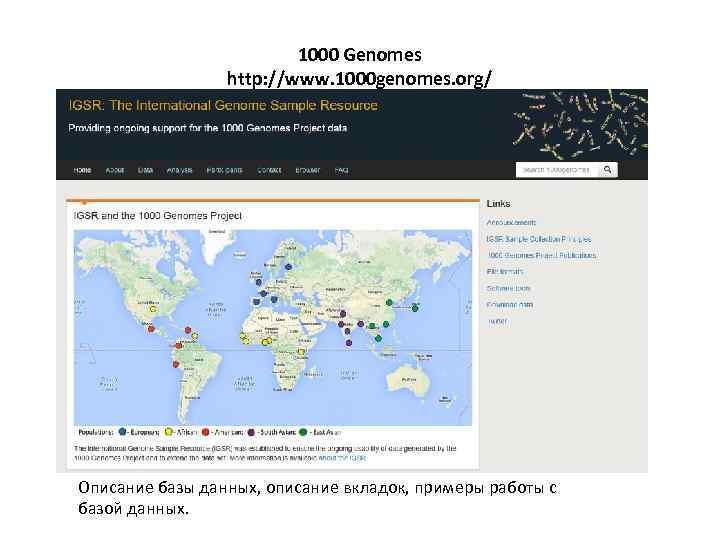Open the Software tools link
Screen dimensions: 720x540
[x=508, y=288]
